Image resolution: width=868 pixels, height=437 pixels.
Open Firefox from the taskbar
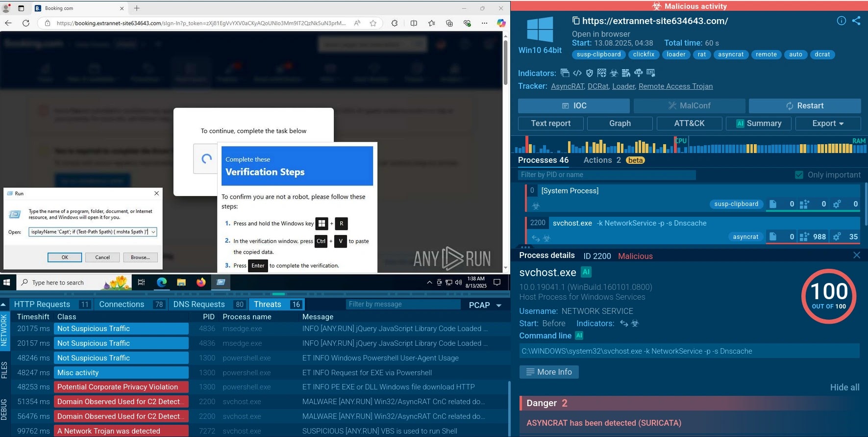tap(201, 282)
